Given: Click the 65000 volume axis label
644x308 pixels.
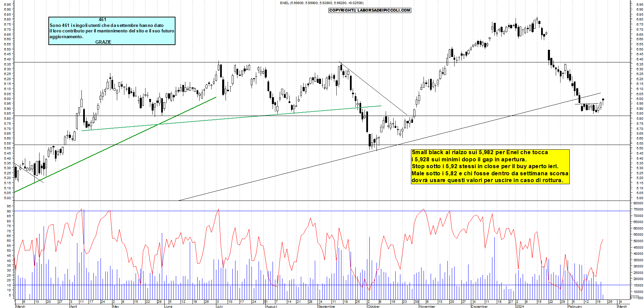Looking at the screenshot, I should pyautogui.click(x=638, y=222).
